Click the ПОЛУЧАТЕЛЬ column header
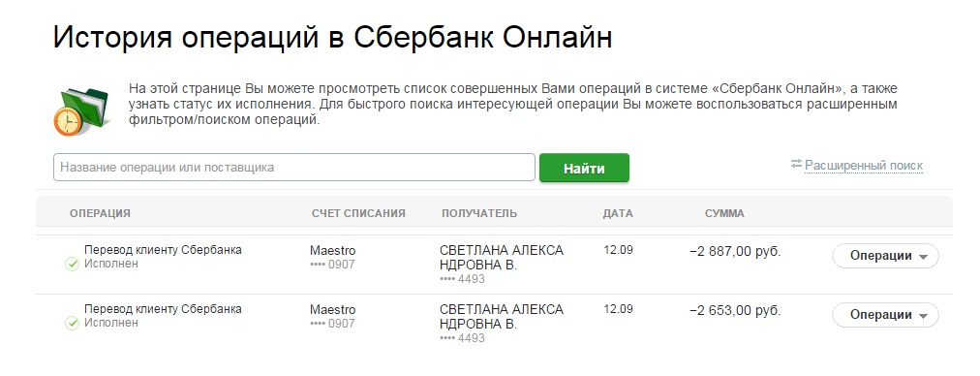This screenshot has width=980, height=376. click(x=479, y=213)
